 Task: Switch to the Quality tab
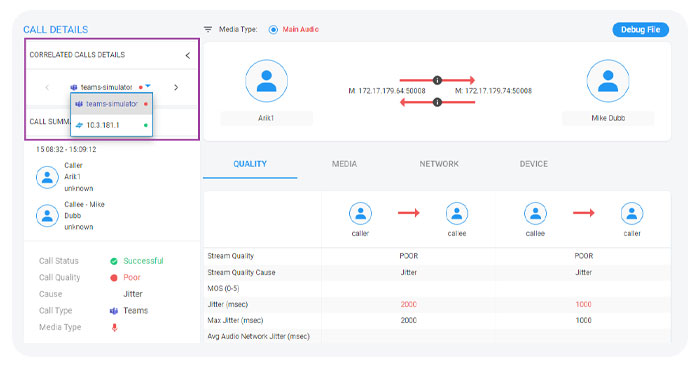(250, 164)
